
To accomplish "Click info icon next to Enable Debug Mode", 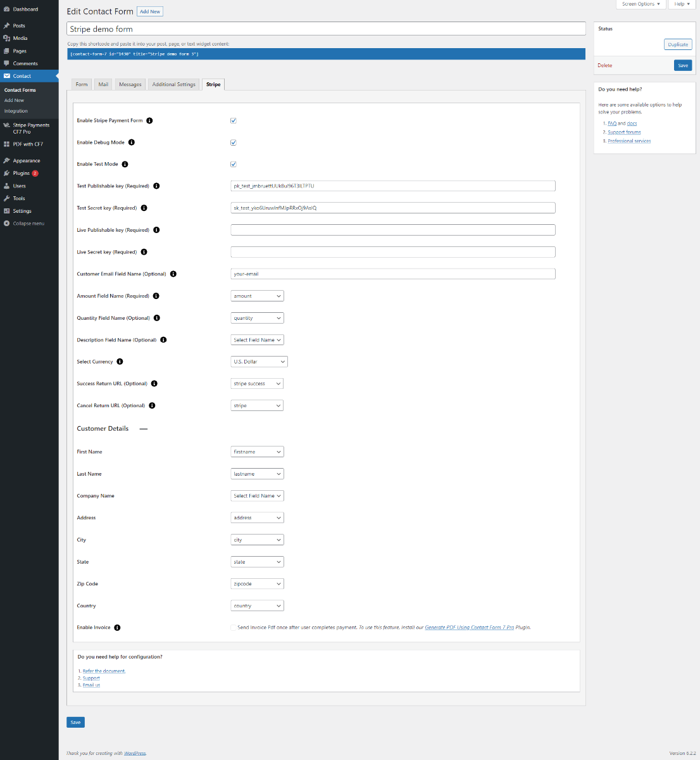I will [x=132, y=142].
